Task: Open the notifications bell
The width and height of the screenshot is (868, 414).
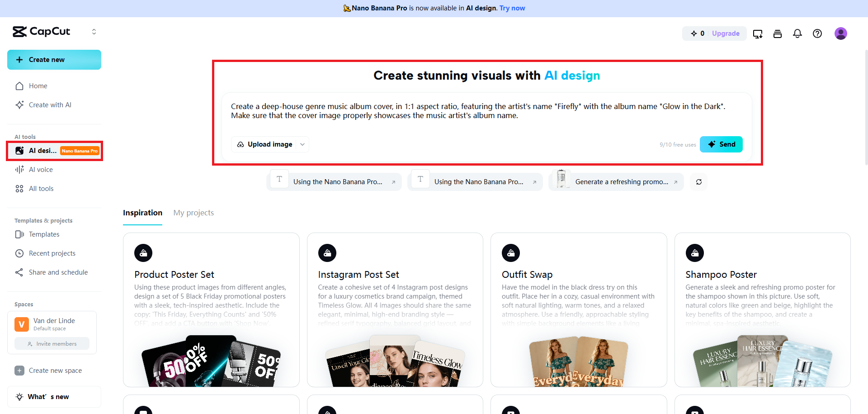Action: [x=797, y=33]
